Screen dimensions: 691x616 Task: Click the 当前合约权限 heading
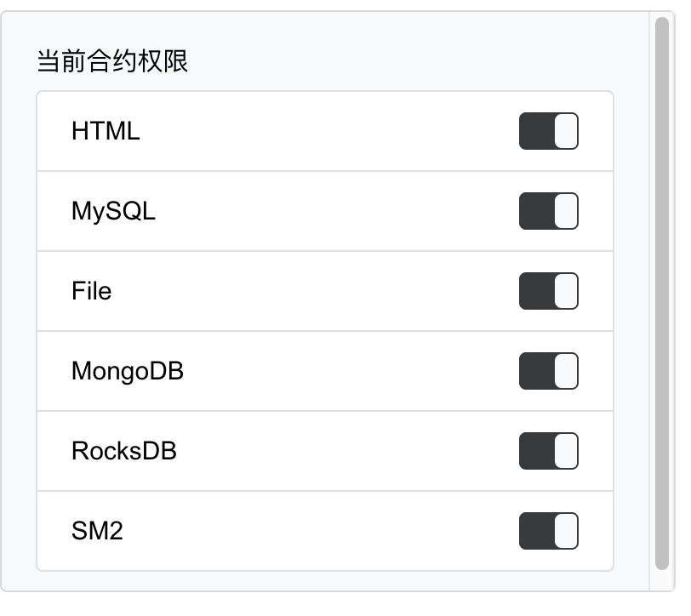(x=111, y=61)
